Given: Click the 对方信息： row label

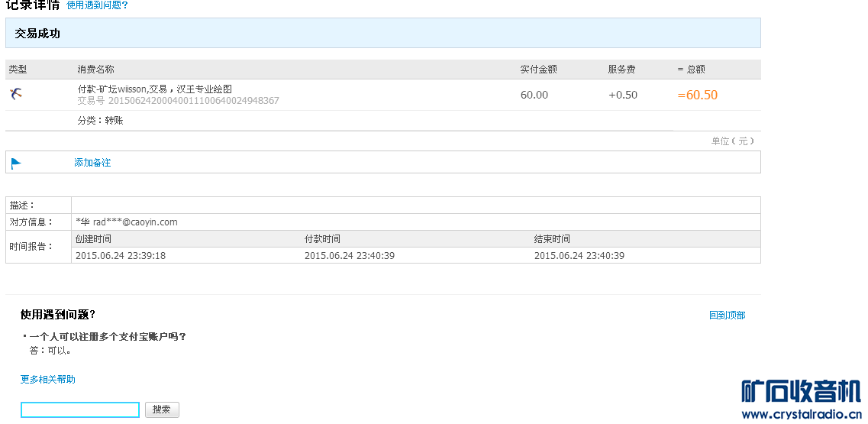Looking at the screenshot, I should (x=31, y=222).
